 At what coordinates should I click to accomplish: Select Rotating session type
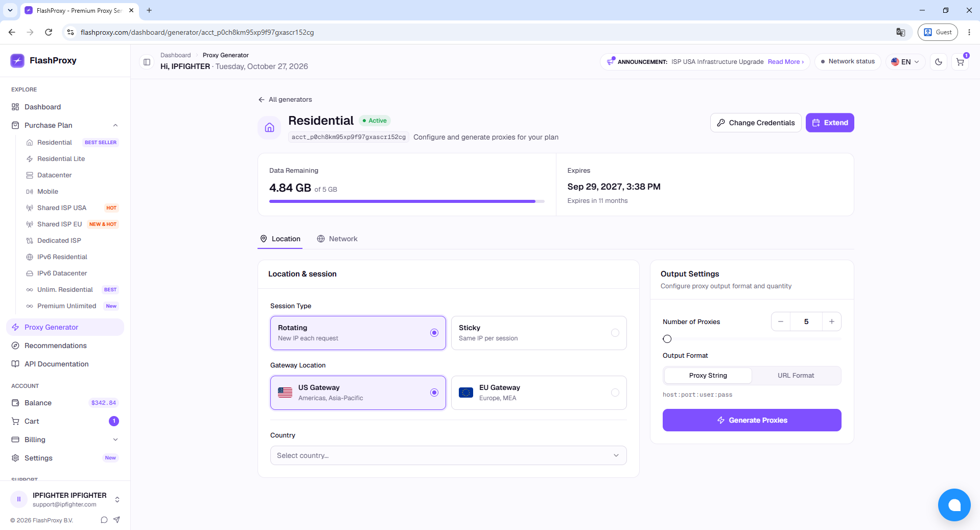click(358, 333)
